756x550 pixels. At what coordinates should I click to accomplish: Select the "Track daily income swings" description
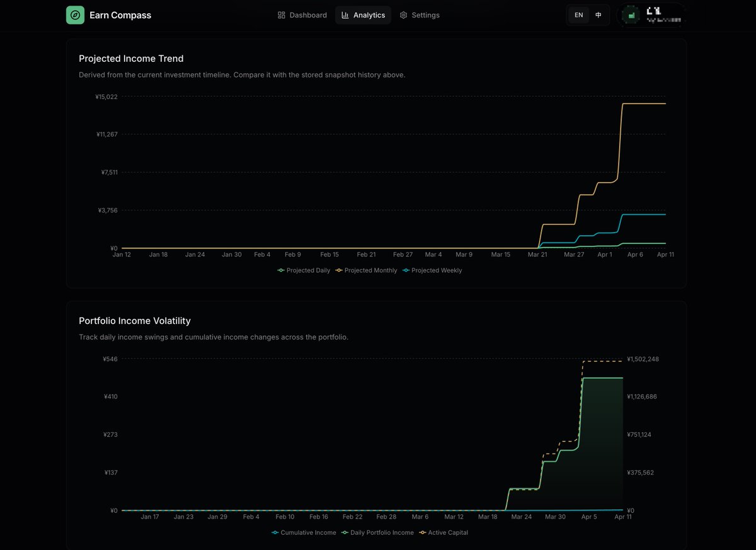(x=214, y=337)
